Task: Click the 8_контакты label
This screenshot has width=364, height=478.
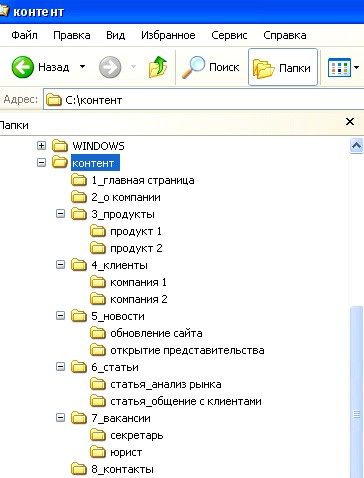Action: (122, 469)
